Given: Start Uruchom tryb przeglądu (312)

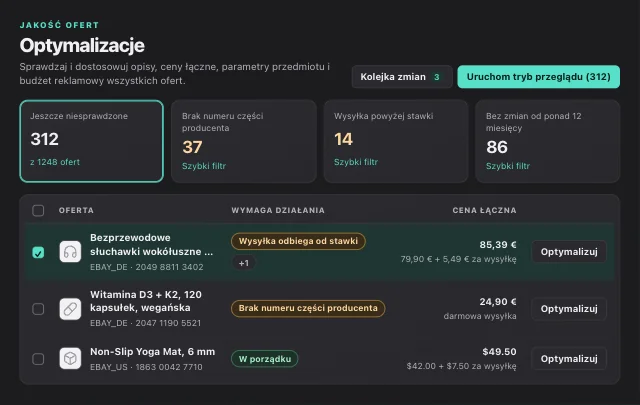Looking at the screenshot, I should (x=538, y=77).
